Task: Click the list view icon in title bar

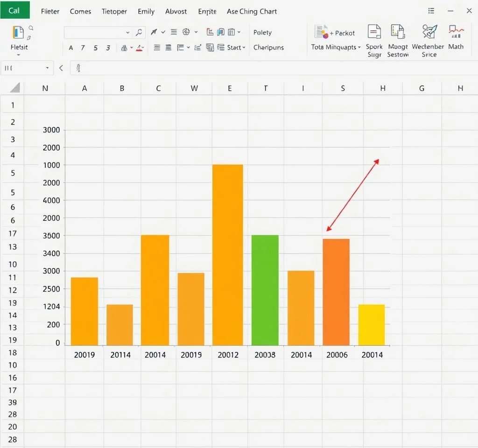Action: (x=431, y=11)
